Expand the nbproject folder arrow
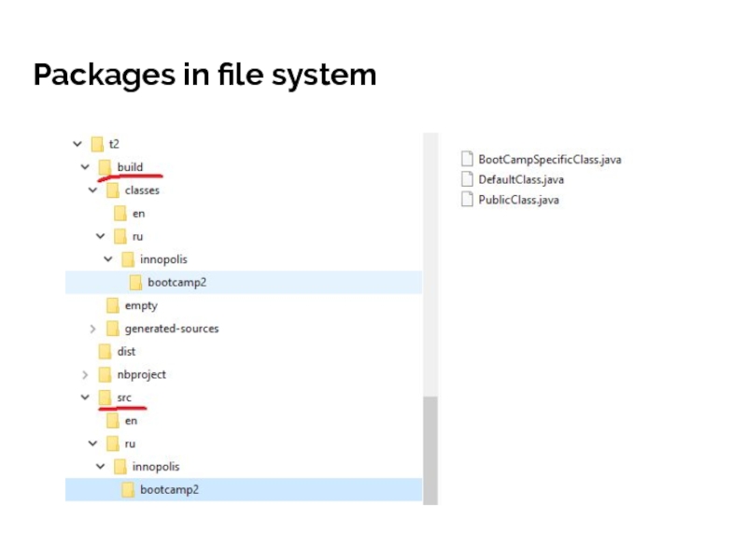The height and width of the screenshot is (560, 747). 85,374
